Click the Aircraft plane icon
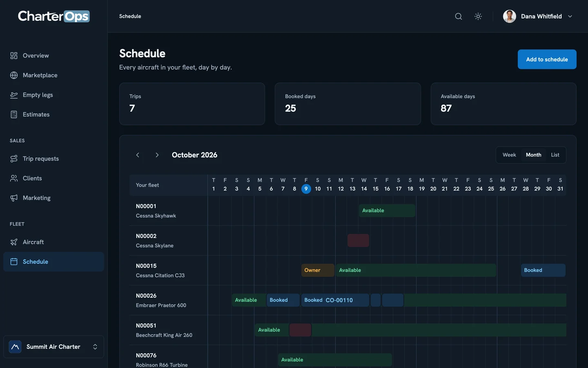588x368 pixels. click(x=14, y=242)
